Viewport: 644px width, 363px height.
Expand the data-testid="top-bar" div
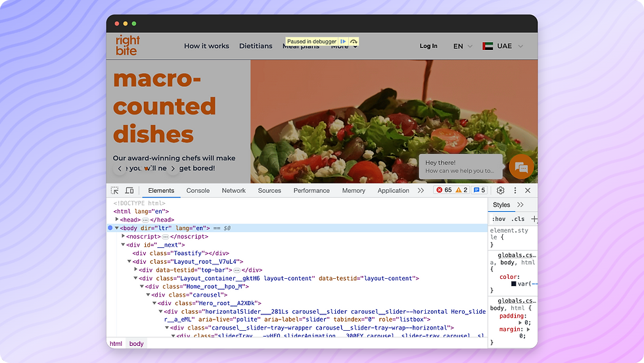point(135,270)
